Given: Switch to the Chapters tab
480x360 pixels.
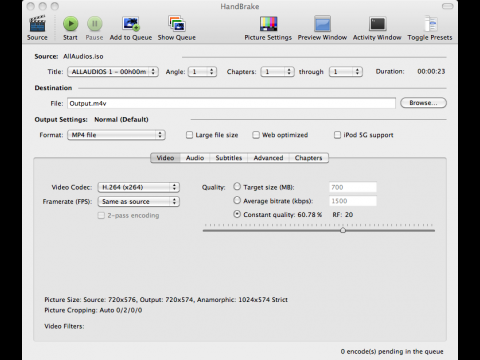Looking at the screenshot, I should pos(308,158).
